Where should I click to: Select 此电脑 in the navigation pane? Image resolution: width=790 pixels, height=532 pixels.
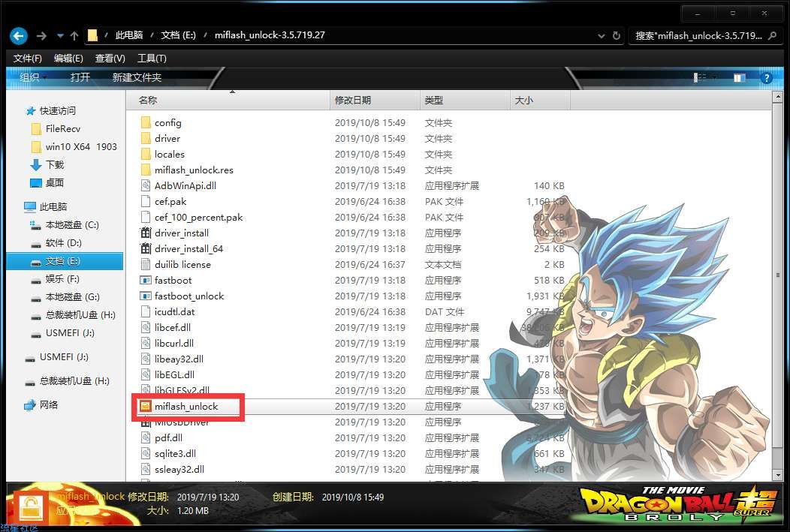point(53,207)
